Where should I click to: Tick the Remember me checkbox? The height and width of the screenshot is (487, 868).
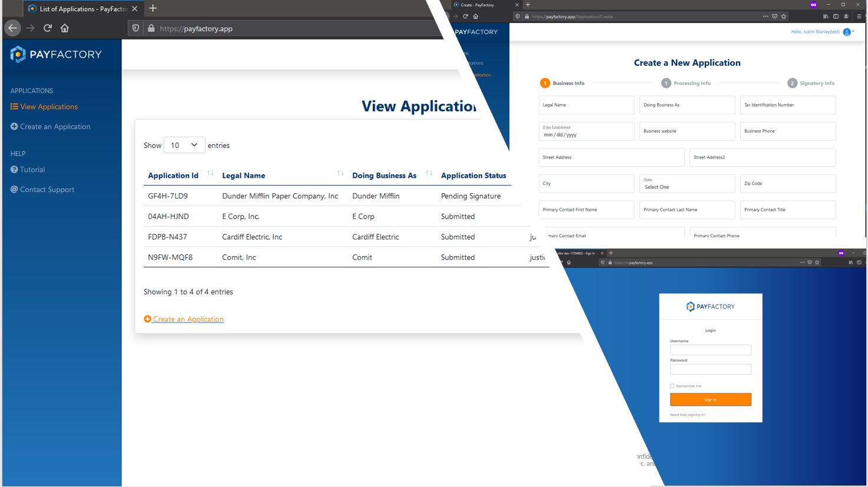[672, 386]
